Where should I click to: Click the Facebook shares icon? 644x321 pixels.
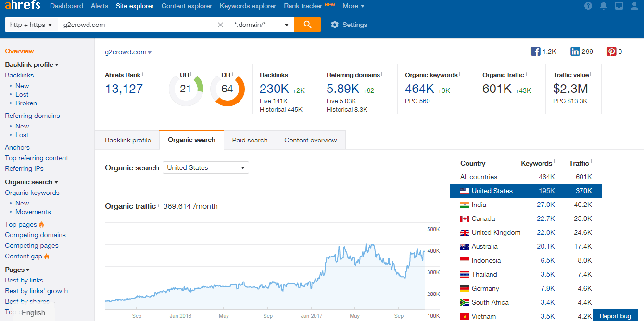(x=536, y=51)
